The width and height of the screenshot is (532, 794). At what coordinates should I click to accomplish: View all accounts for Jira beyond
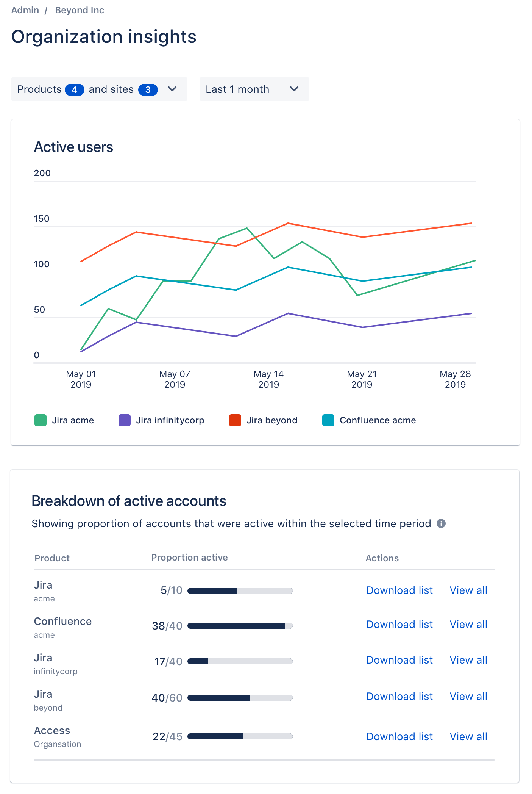pyautogui.click(x=468, y=697)
